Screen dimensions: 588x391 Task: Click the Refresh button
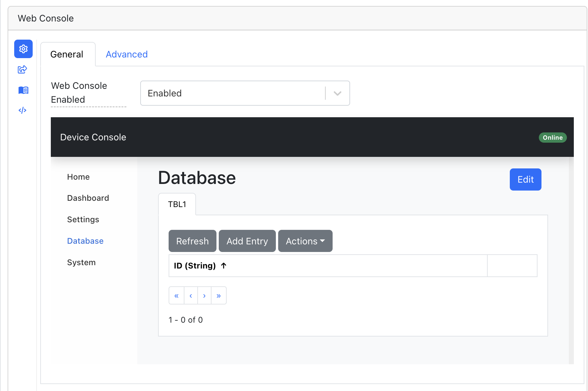(x=192, y=241)
